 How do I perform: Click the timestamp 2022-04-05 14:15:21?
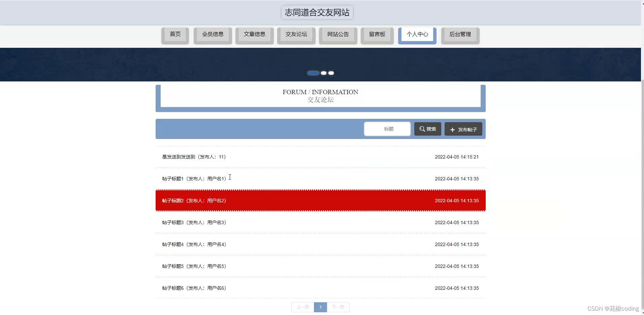coord(457,157)
